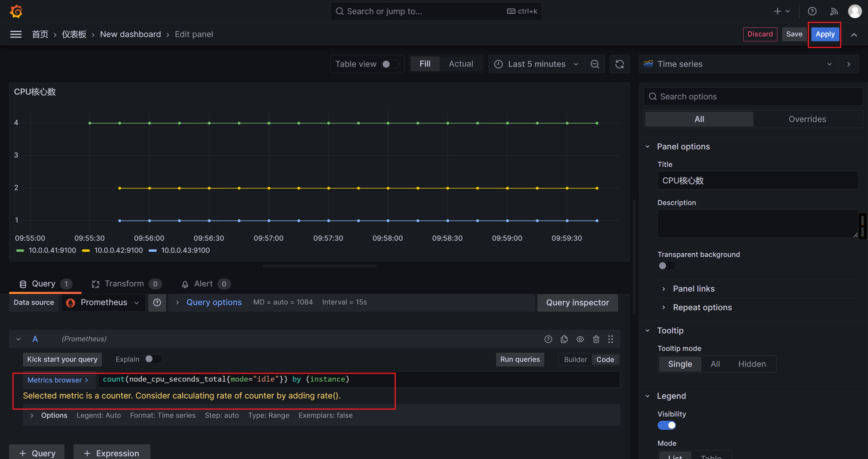Duplicate query A with copy icon
The width and height of the screenshot is (868, 459).
[x=564, y=339]
